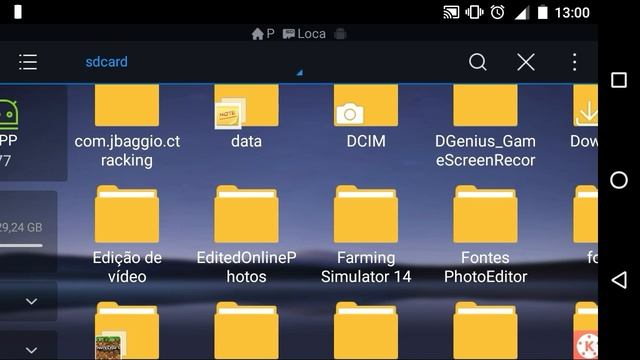Tap the Android recent apps square button
This screenshot has height=360, width=640.
click(x=619, y=80)
